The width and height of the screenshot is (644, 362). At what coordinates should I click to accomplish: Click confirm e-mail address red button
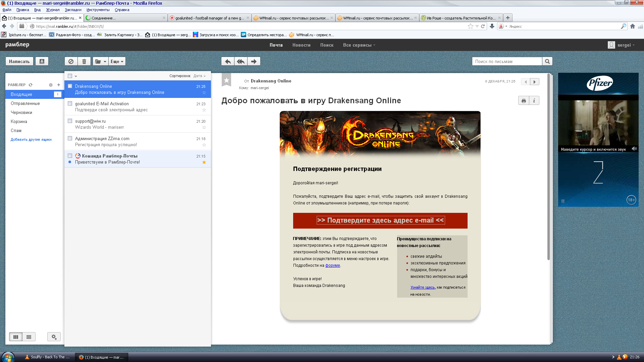(380, 221)
